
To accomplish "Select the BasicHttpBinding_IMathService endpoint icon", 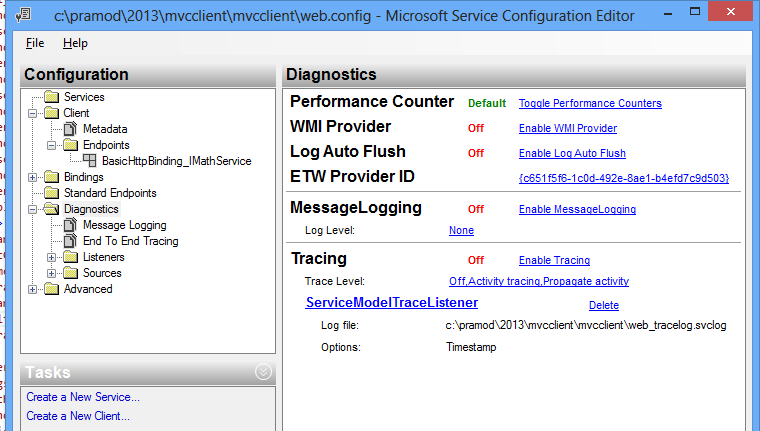I will tap(89, 161).
